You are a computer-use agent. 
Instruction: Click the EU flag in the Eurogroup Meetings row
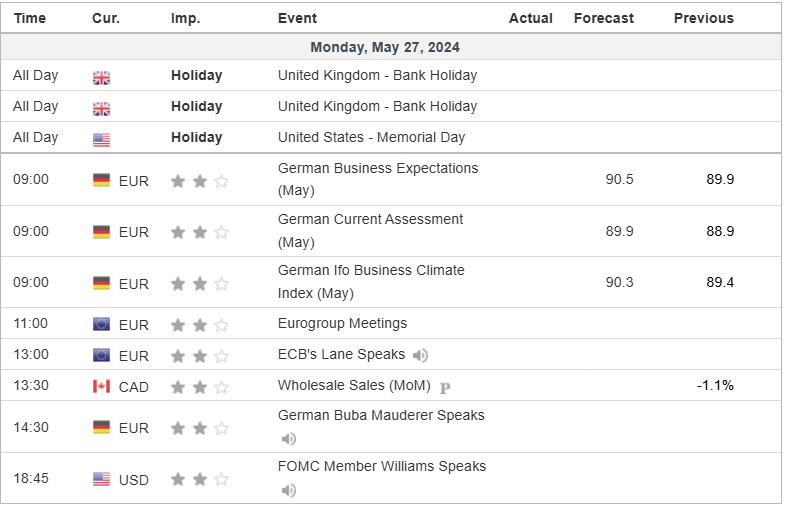coord(101,324)
